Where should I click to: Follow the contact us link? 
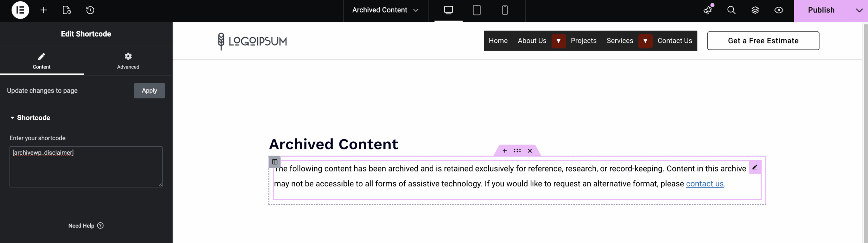(705, 184)
